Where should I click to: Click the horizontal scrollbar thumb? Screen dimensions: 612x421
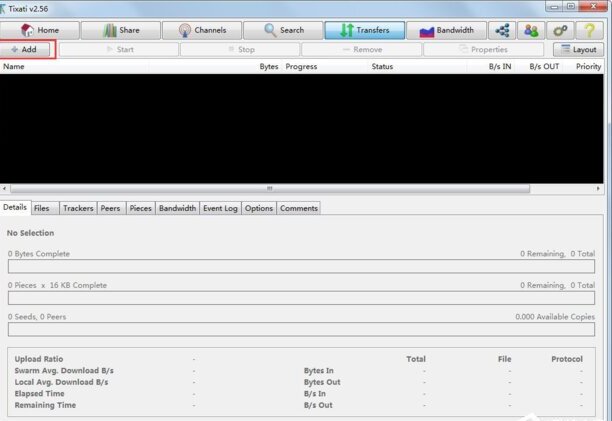[x=270, y=188]
